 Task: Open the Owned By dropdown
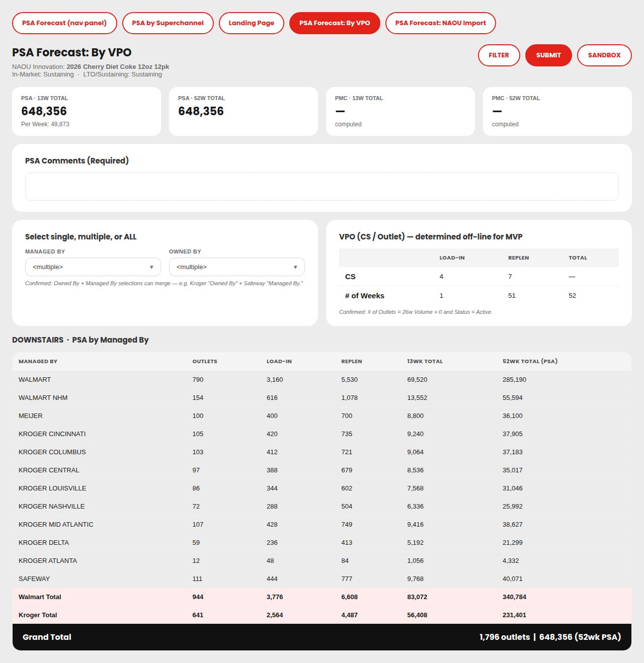point(237,267)
